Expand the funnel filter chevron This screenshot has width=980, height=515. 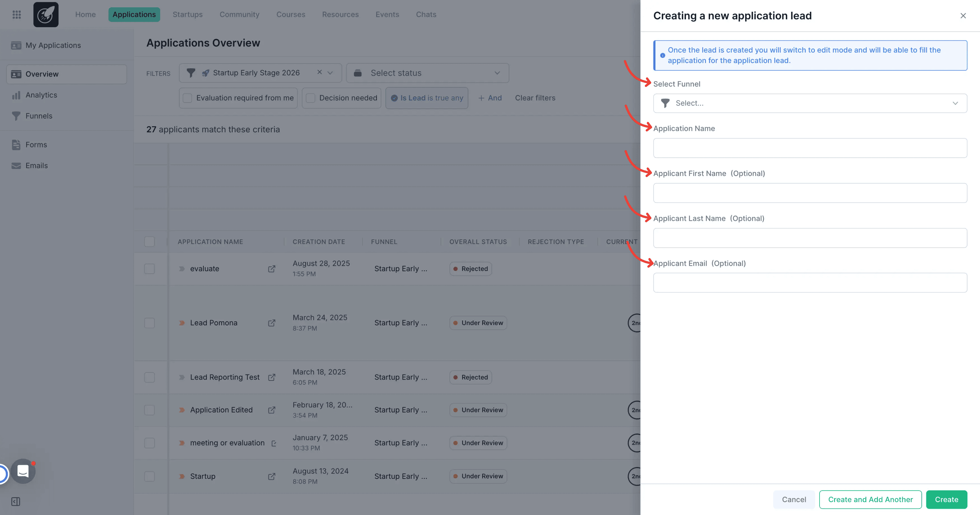point(330,73)
